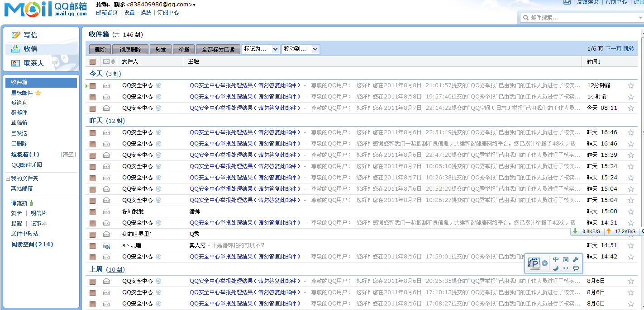Go to 下一页 of the inbox
The image size is (644, 310).
tap(613, 49)
